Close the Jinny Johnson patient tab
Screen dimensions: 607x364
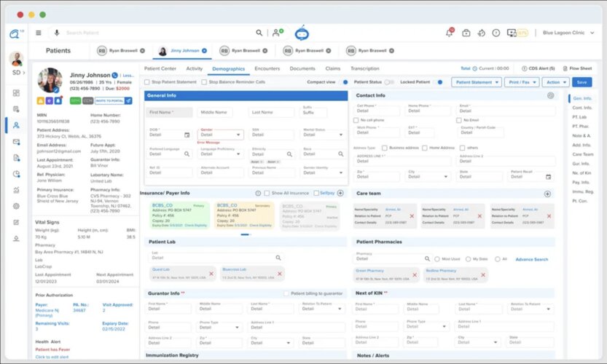pos(205,51)
